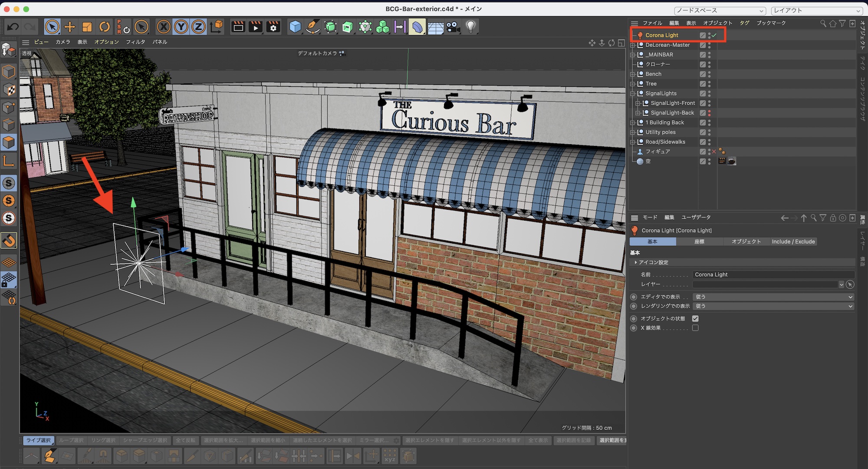Click the Undo arrow icon
Screen dimensions: 868x469
[x=13, y=27]
